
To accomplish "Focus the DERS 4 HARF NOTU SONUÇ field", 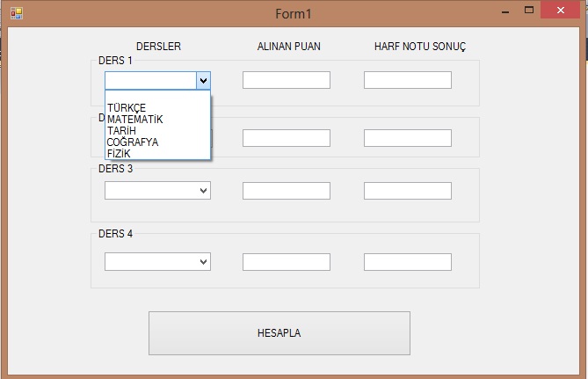I will tap(408, 262).
